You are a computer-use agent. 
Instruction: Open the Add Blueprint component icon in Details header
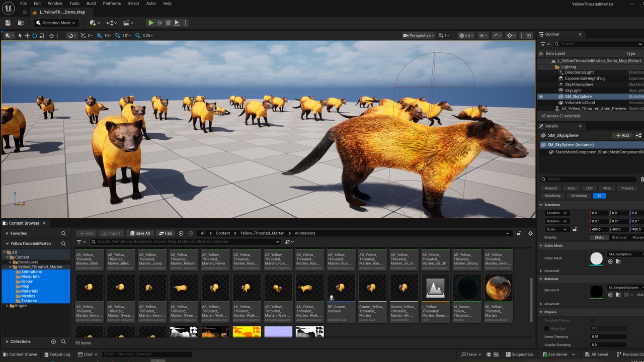point(638,135)
